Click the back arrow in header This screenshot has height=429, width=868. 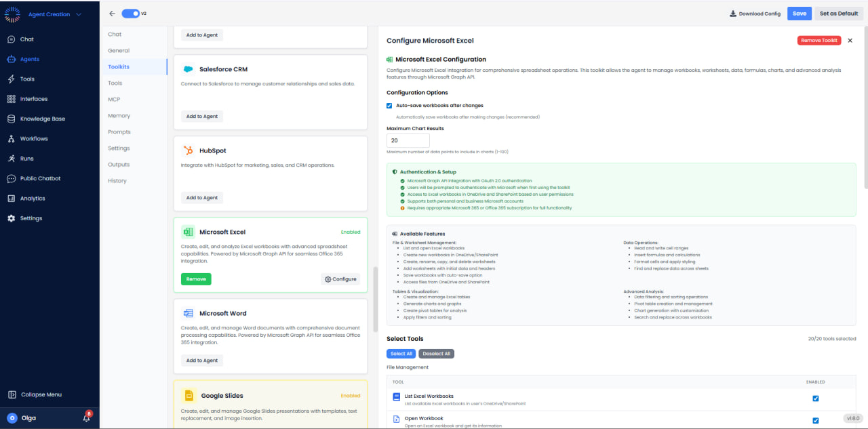click(x=112, y=14)
